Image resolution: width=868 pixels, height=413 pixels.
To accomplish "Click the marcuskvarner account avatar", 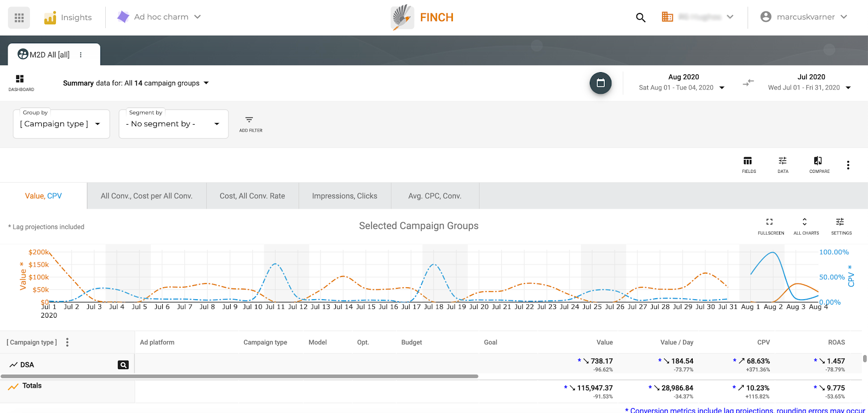I will (x=766, y=17).
